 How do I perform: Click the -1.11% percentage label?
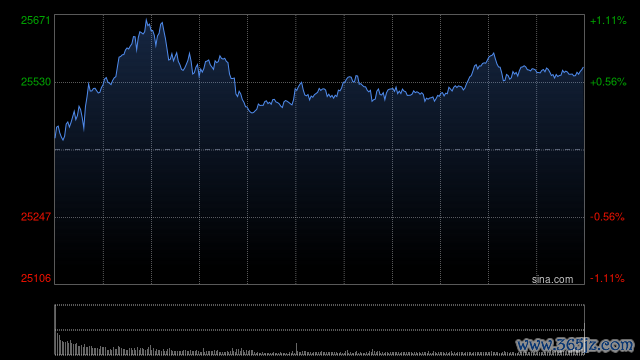tap(607, 278)
